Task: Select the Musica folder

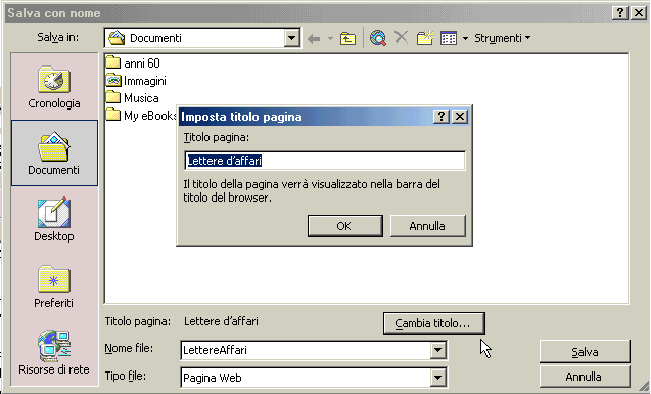Action: point(132,98)
